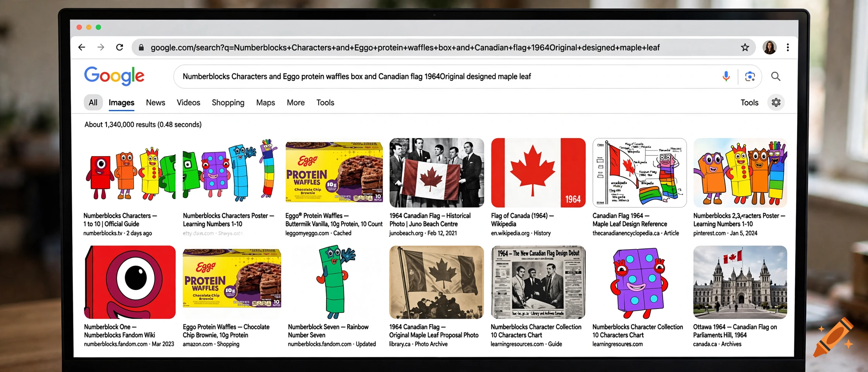Open the browser three-dot menu

point(788,47)
